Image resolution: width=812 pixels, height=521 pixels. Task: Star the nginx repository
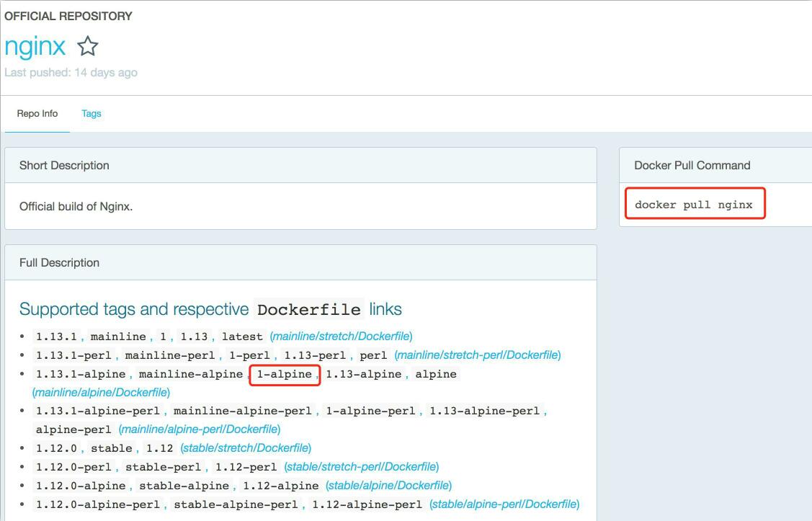click(x=87, y=46)
